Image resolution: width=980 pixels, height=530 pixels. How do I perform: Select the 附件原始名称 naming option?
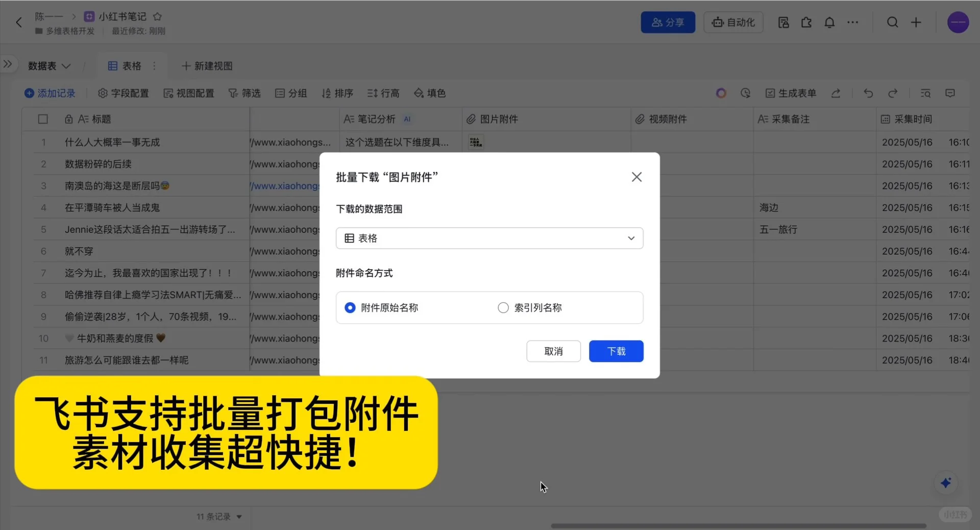coord(349,307)
